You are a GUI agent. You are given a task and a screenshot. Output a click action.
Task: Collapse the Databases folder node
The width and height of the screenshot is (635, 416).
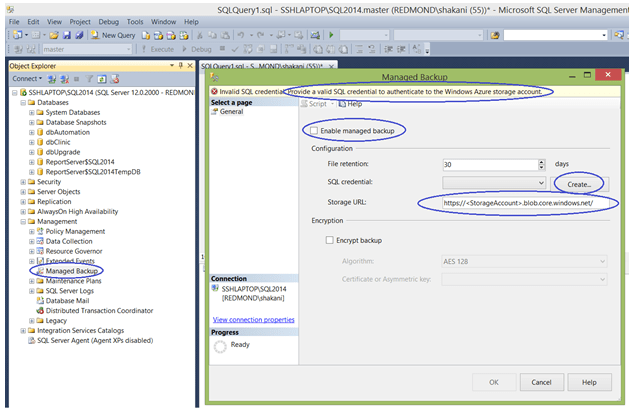click(23, 103)
